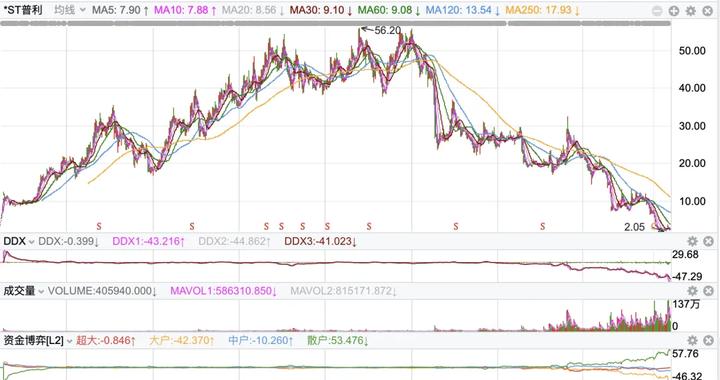This screenshot has width=720, height=380.
Task: Click the VOLUME:405940.000 value
Action: (102, 291)
